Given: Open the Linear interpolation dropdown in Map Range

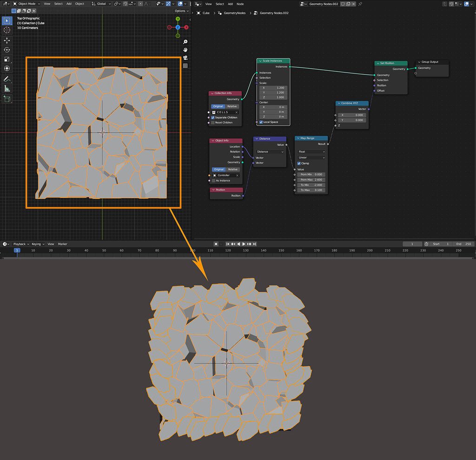Looking at the screenshot, I should tap(311, 158).
